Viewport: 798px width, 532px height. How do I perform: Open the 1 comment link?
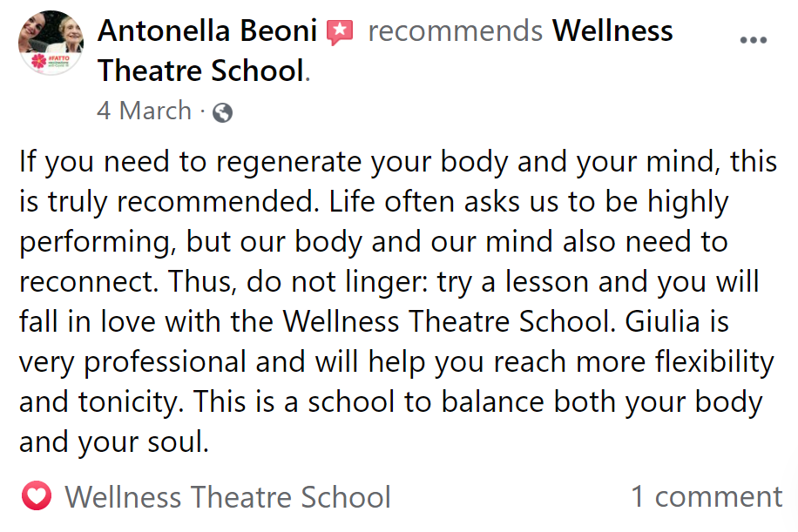(x=707, y=496)
